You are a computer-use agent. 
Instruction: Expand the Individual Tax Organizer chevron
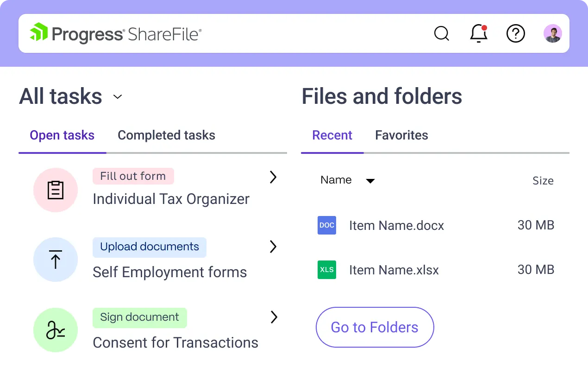pos(273,177)
